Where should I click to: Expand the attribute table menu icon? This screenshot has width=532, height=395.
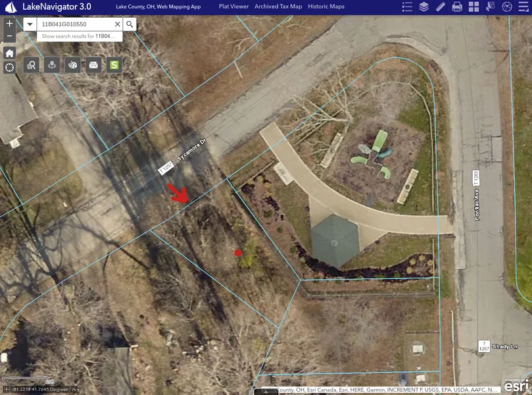(523, 7)
